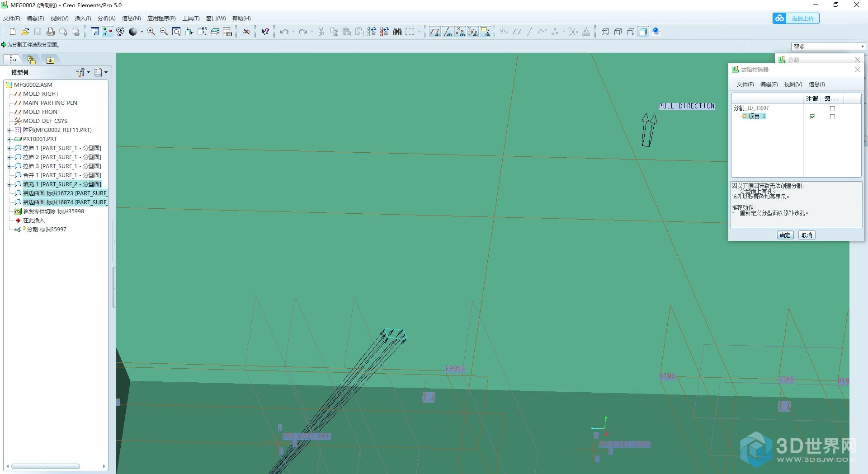Check the 注解 box for 项目 1

[x=813, y=117]
